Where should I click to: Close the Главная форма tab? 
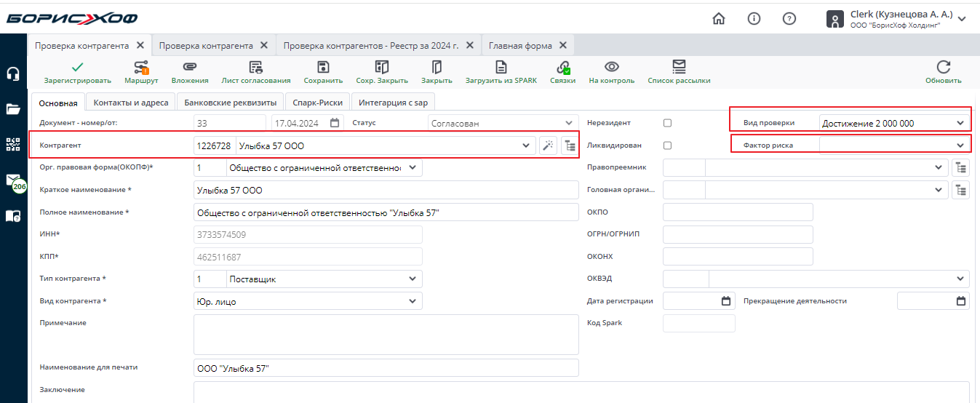[563, 45]
